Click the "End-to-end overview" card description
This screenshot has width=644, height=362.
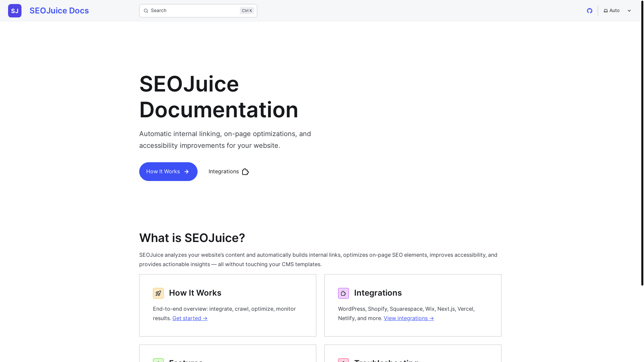click(x=224, y=314)
